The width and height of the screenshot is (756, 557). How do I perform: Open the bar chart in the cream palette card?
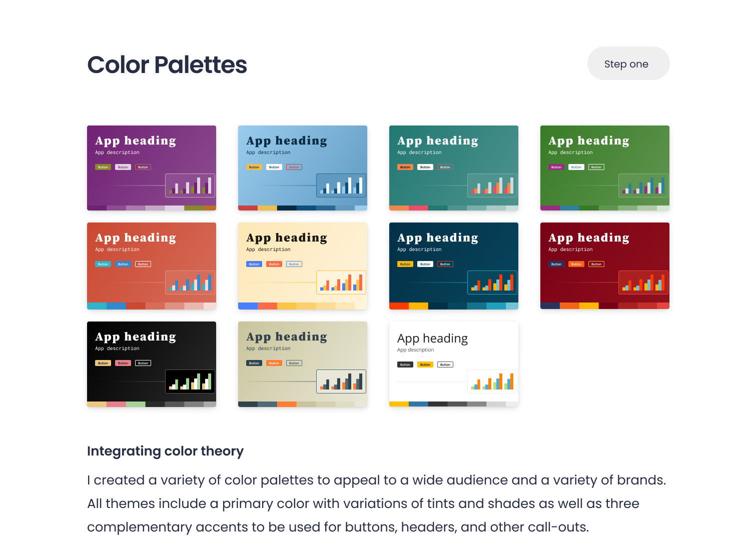coord(341,282)
